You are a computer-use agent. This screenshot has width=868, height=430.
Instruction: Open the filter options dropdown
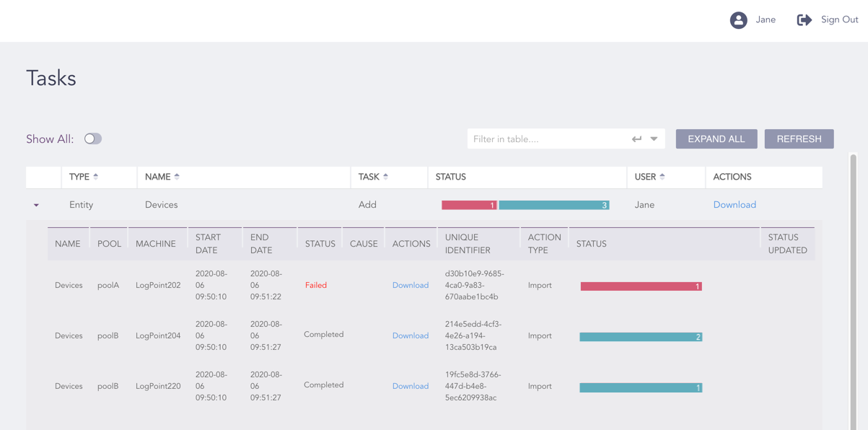[x=653, y=139]
